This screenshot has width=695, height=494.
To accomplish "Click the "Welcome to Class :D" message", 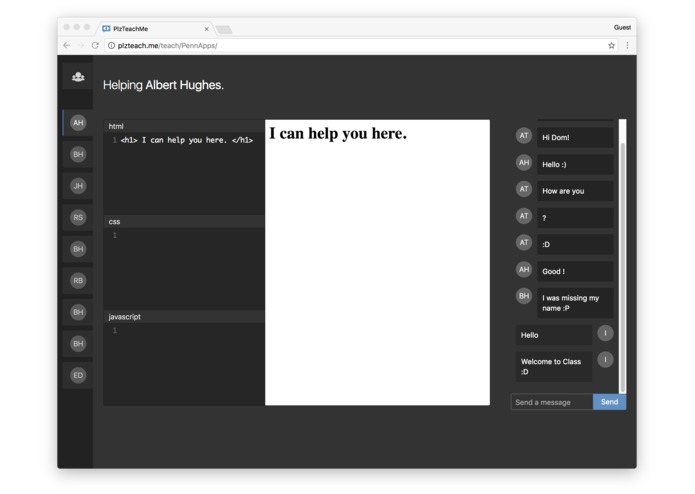I will (x=554, y=366).
